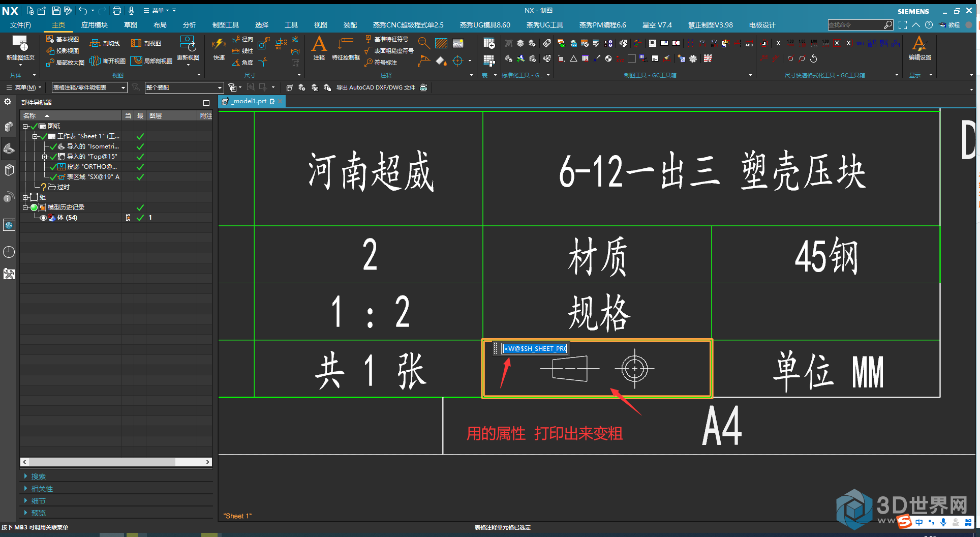Toggle checkmark on 表区域 SX@19 item
This screenshot has height=537, width=980.
pyautogui.click(x=53, y=177)
